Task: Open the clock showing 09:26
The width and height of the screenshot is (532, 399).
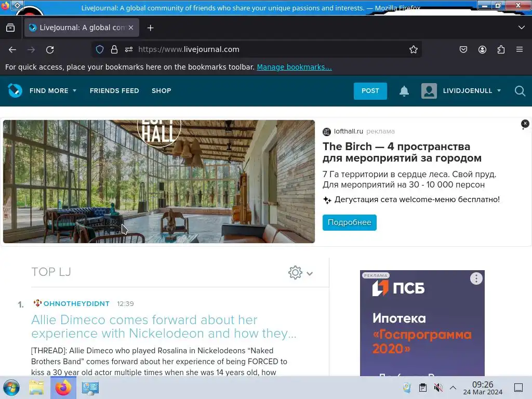Action: pos(483,388)
